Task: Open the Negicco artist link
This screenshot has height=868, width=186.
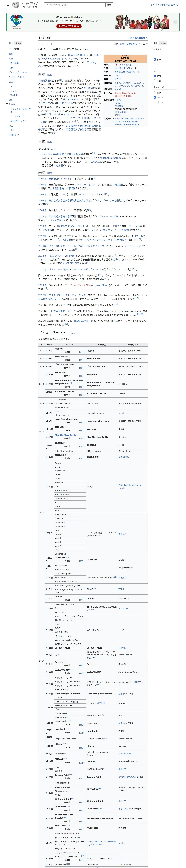Action: click(x=122, y=843)
